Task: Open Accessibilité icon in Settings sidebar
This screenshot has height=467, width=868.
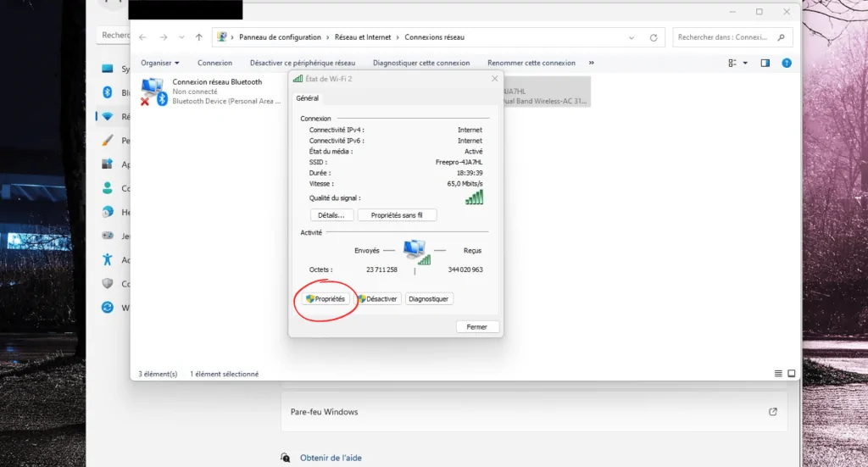Action: tap(108, 259)
